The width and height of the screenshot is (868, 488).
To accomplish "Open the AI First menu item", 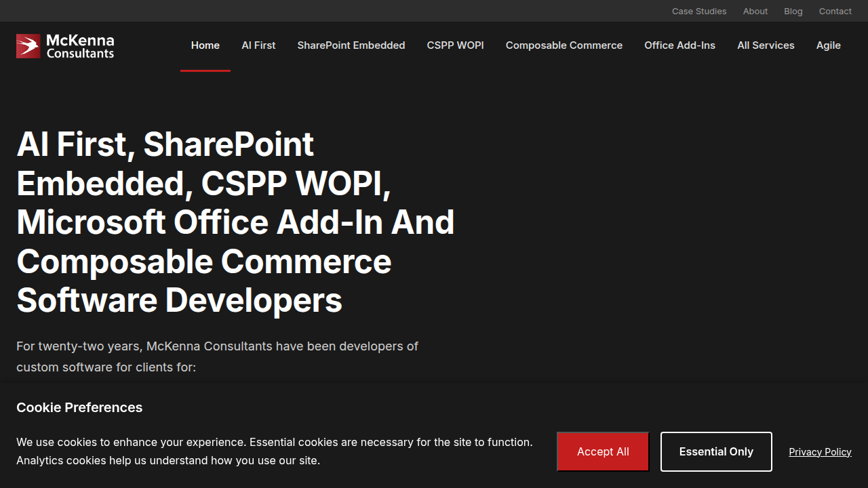I will tap(258, 45).
